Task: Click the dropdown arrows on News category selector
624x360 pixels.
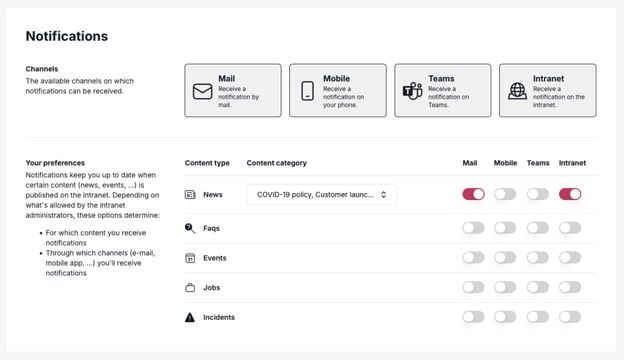Action: pos(383,195)
